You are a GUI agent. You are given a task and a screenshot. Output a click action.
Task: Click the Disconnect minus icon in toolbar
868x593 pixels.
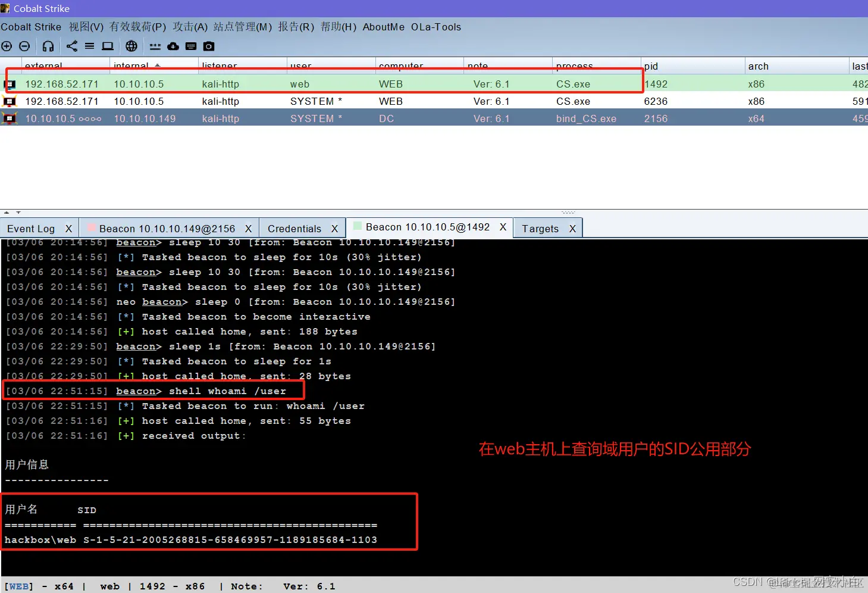[x=24, y=46]
